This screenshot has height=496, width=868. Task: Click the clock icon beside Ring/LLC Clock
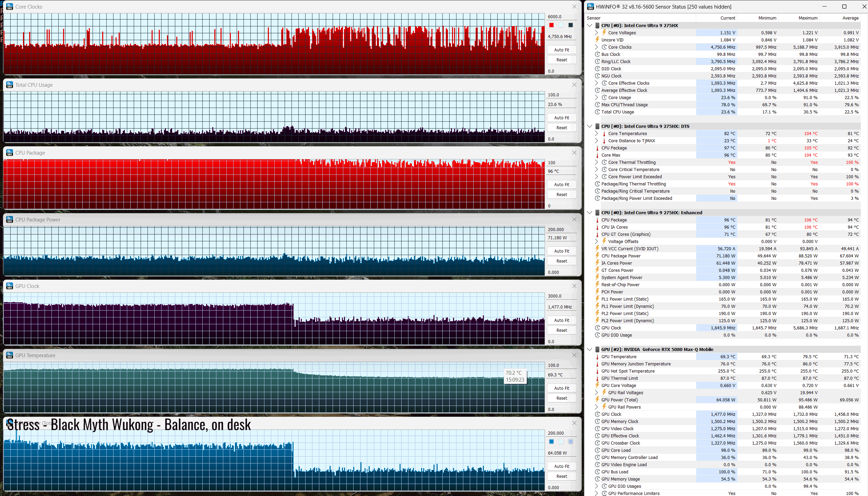tap(597, 61)
